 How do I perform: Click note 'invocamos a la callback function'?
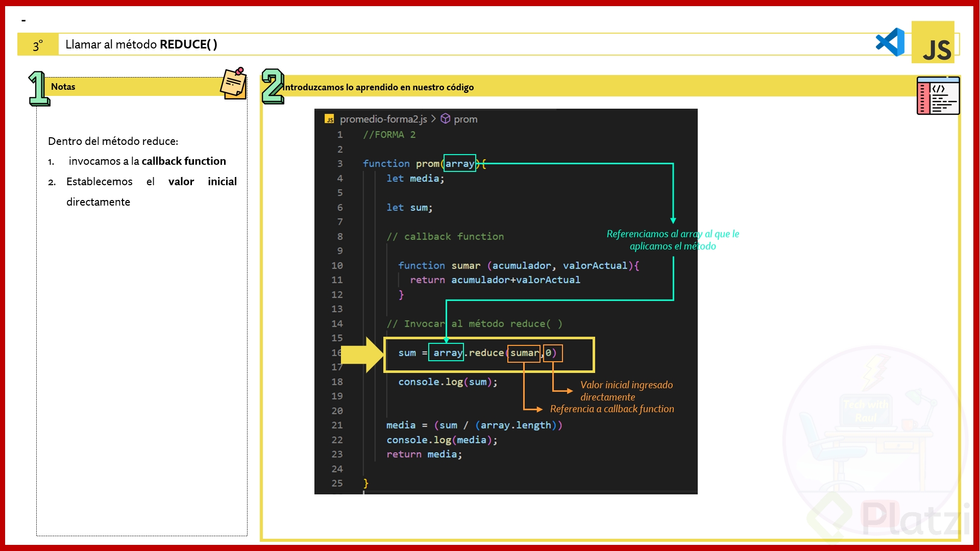tap(148, 161)
